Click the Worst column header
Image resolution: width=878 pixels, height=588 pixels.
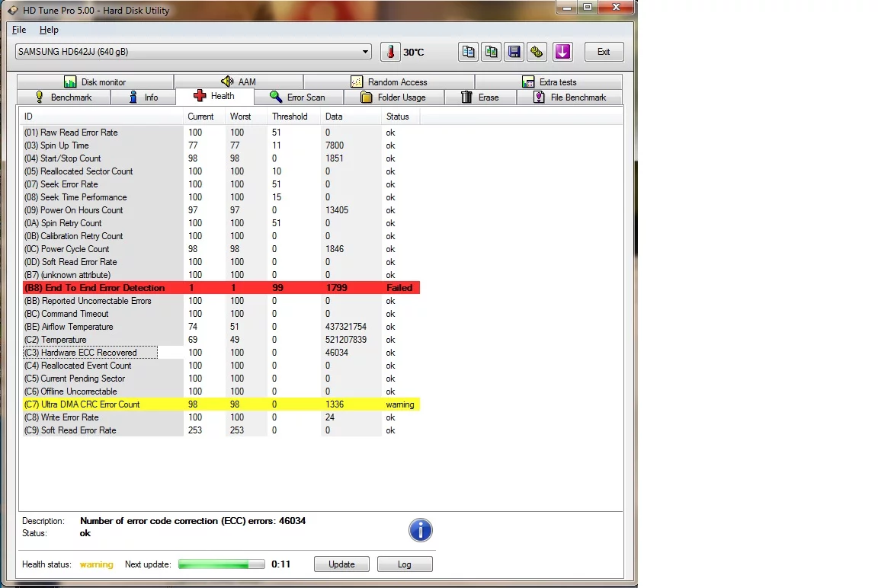(x=246, y=117)
